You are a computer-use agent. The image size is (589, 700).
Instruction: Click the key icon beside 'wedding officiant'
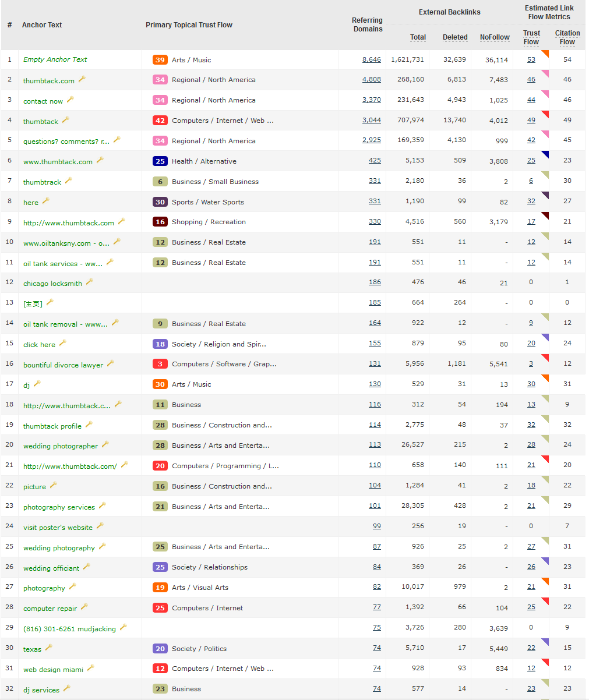87,566
